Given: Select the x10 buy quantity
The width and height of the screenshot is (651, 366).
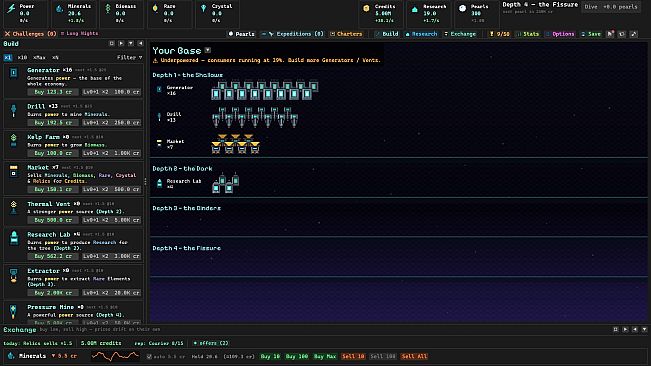Looking at the screenshot, I should tap(22, 58).
